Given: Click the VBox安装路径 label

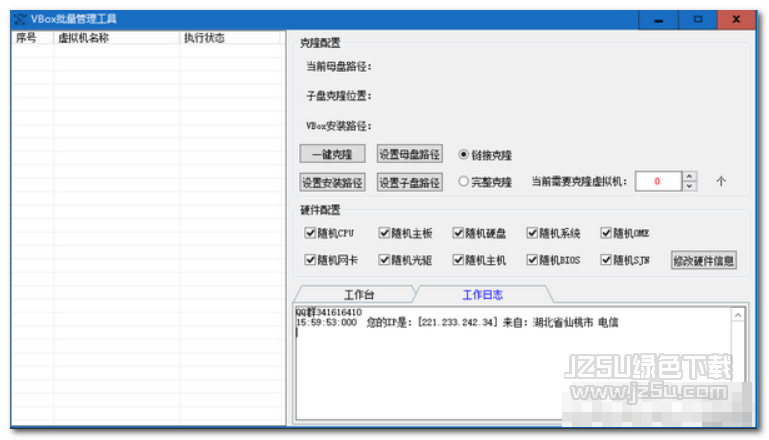Looking at the screenshot, I should click(339, 126).
